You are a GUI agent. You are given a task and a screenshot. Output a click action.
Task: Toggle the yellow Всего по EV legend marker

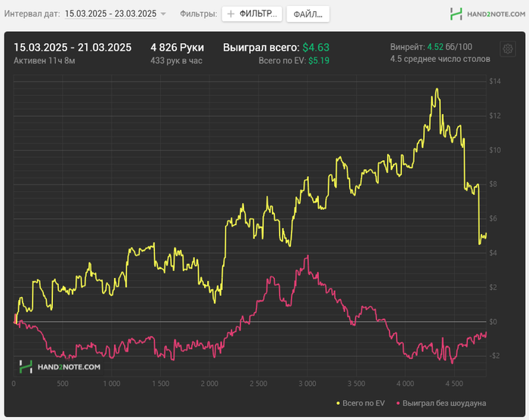pos(338,403)
